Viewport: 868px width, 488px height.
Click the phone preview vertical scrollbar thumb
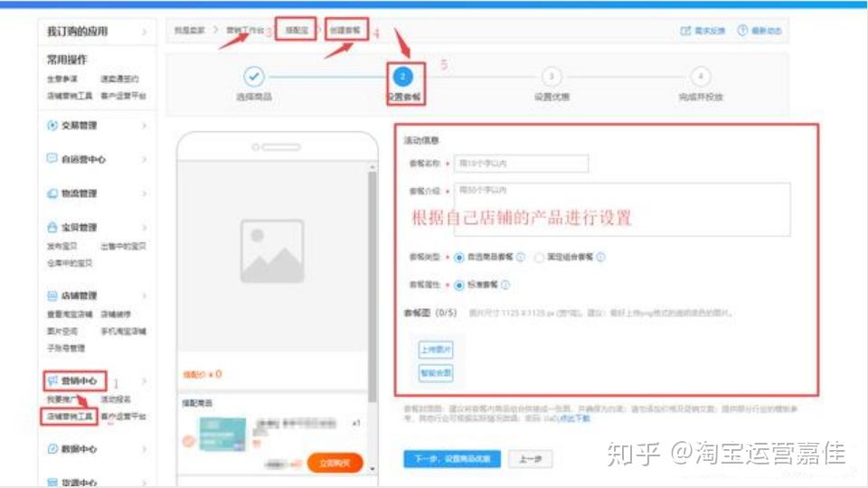[372, 286]
